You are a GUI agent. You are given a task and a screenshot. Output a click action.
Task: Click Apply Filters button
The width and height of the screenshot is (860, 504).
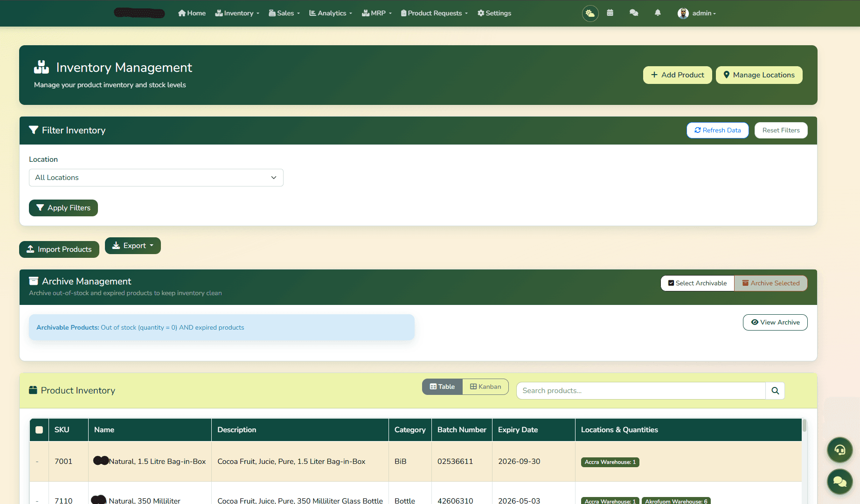coord(63,208)
